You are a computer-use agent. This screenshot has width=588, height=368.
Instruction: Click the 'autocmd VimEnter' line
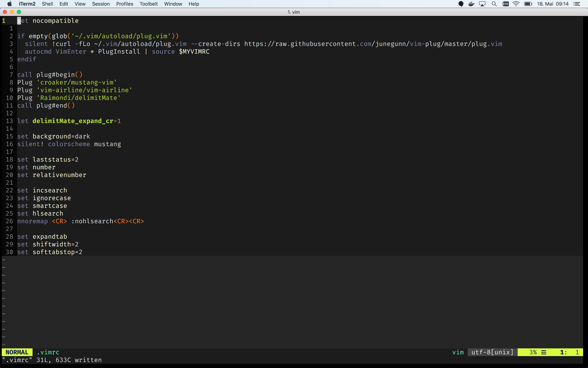[x=117, y=52]
